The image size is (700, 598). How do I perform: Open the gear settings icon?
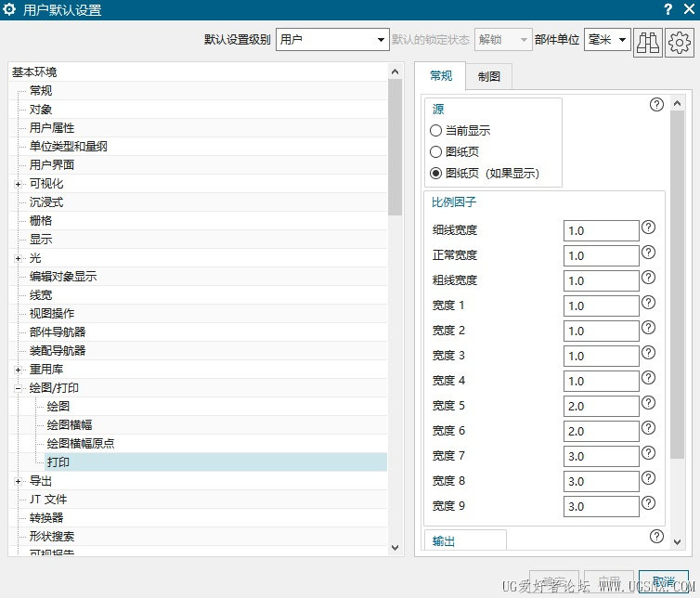(679, 42)
